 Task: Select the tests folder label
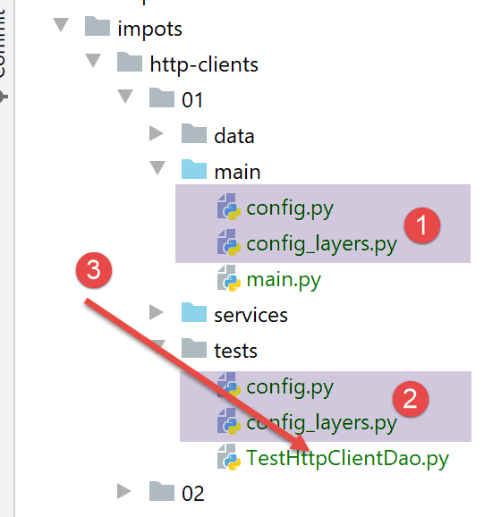coord(236,350)
